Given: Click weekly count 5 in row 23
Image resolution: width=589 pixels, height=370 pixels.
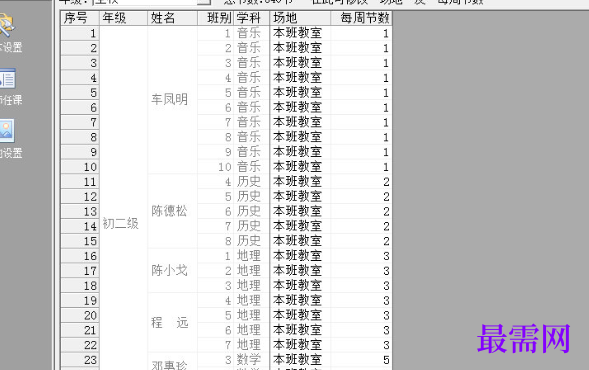Looking at the screenshot, I should pyautogui.click(x=361, y=360).
